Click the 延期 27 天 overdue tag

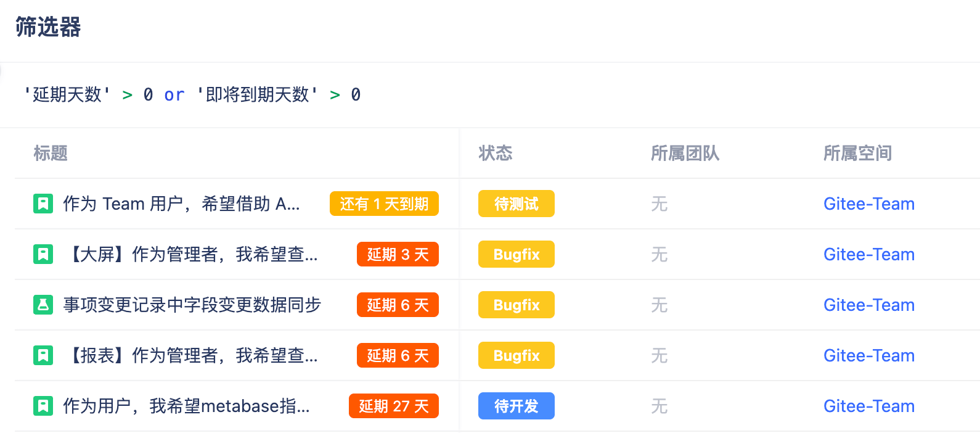[393, 406]
